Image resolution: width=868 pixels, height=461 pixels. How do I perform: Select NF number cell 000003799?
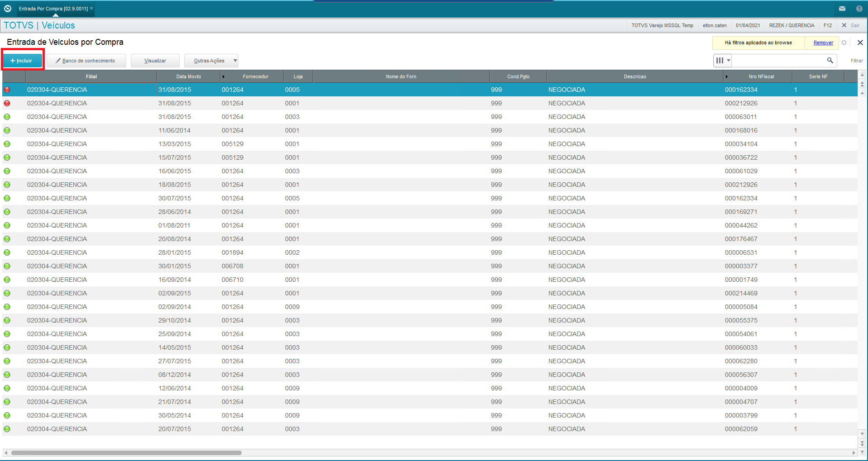[x=741, y=415]
